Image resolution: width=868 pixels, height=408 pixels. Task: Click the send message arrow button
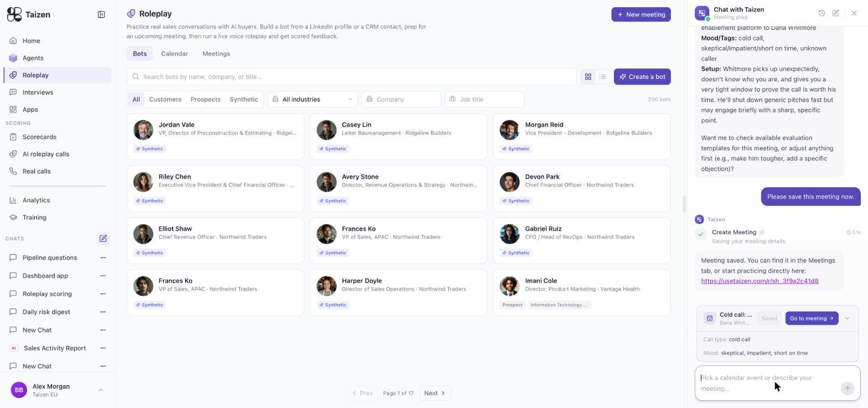(847, 389)
